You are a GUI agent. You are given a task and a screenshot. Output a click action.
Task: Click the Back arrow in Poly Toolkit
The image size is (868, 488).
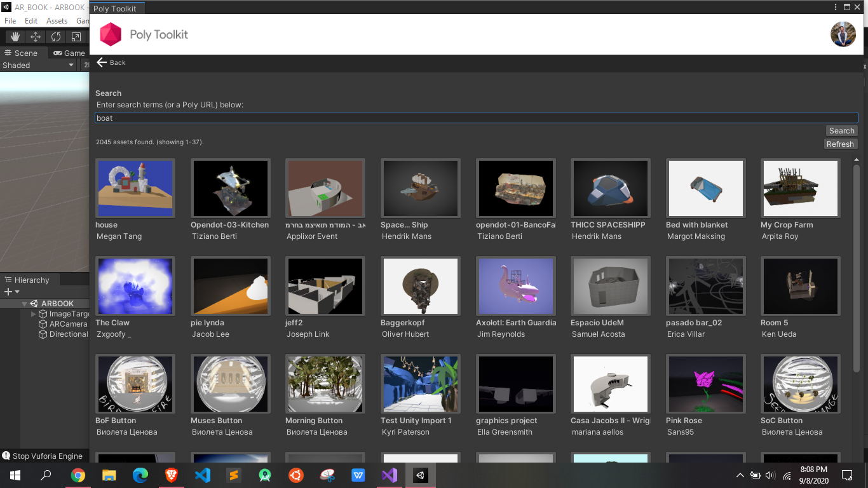(x=102, y=62)
